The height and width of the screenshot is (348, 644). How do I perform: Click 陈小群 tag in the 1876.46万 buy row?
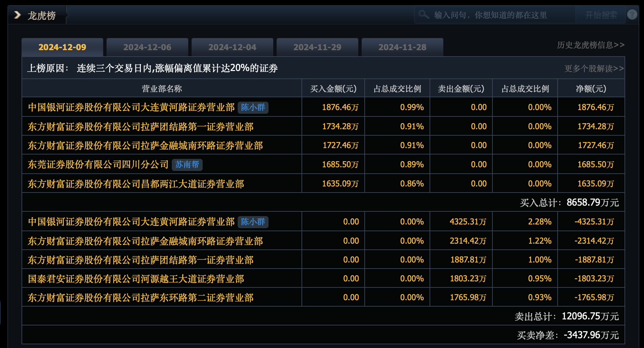pos(253,107)
